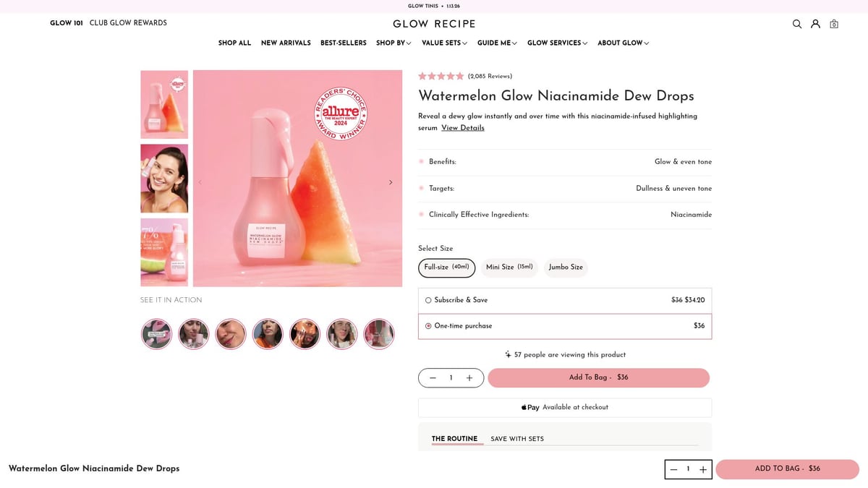This screenshot has height=488, width=868.
Task: Go back in the gallery with the left arrow
Action: 200,181
